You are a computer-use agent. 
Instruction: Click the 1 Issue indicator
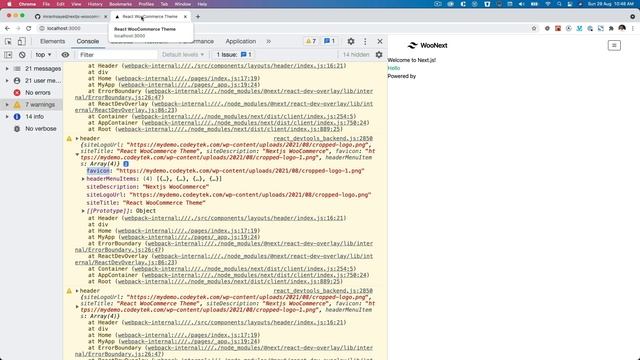[234, 55]
